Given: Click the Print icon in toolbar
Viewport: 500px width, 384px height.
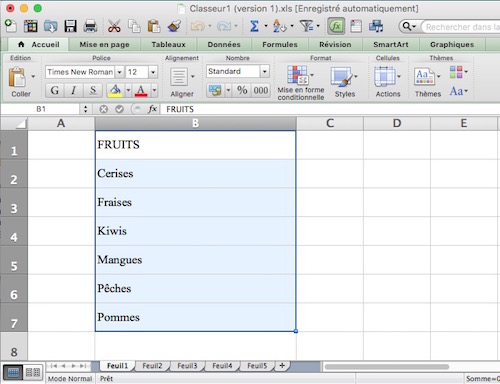Looking at the screenshot, I should point(90,26).
